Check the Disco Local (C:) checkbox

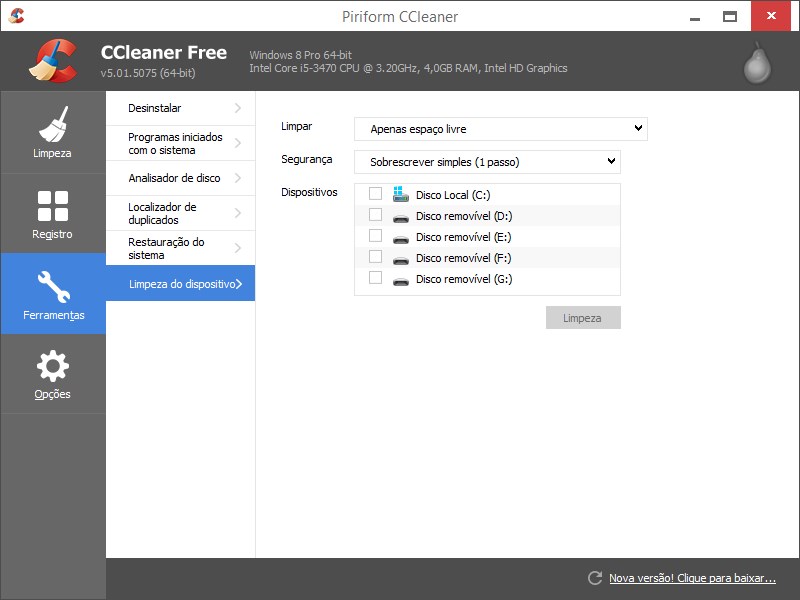coord(376,193)
